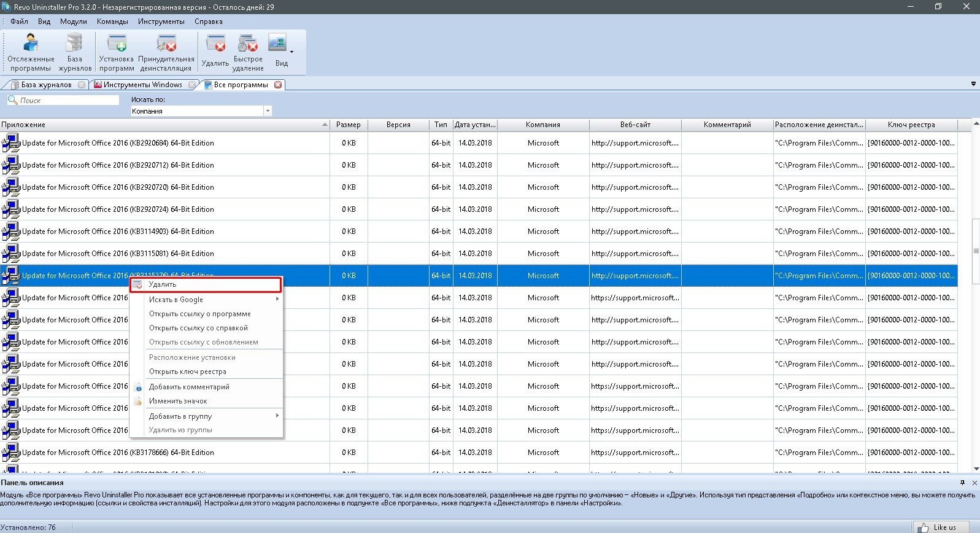Select the KB2920684 update row
Screen dimensions: 980x533
coord(479,143)
